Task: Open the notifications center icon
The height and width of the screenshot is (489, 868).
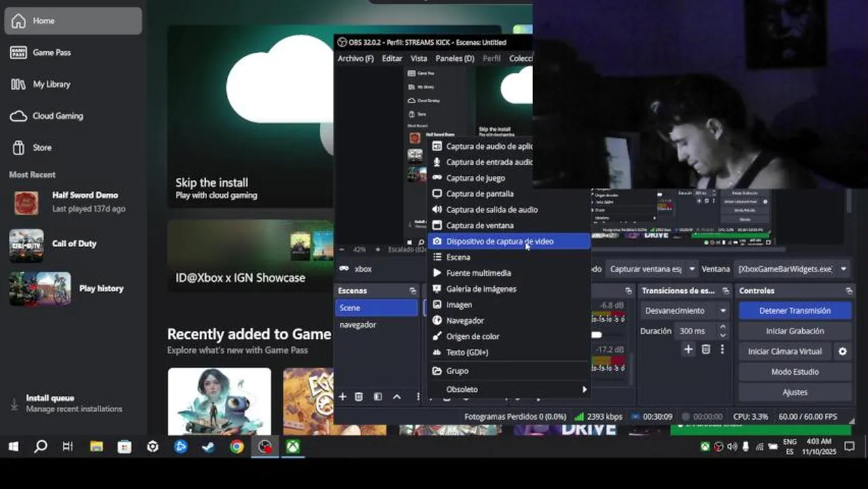Action: click(x=849, y=446)
